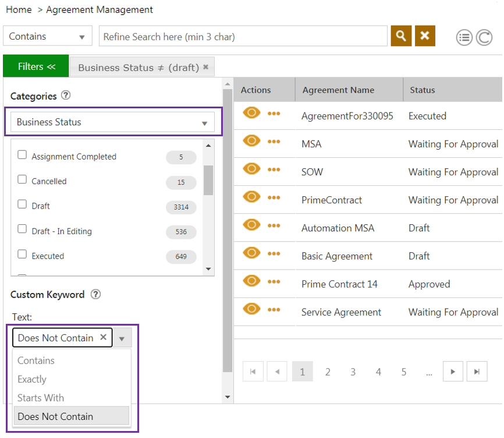The image size is (504, 438).
Task: Go to page 3 of results
Action: coord(353,372)
